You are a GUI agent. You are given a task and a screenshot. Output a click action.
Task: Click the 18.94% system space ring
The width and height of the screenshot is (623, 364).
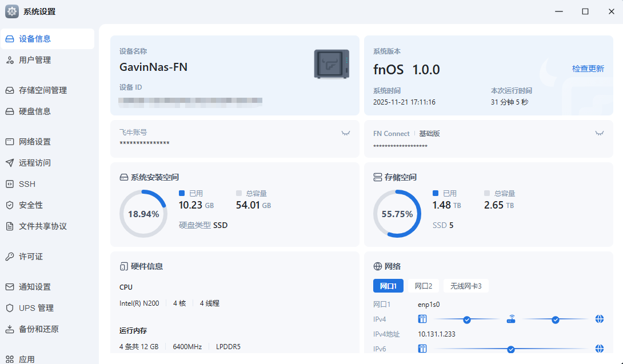point(143,214)
